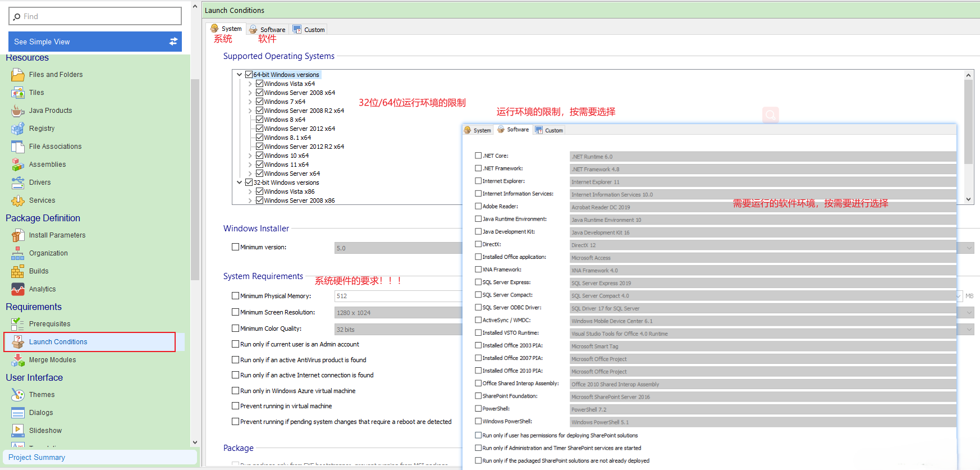This screenshot has height=470, width=980.
Task: Expand Windows 11 x64 node
Action: pyautogui.click(x=250, y=165)
